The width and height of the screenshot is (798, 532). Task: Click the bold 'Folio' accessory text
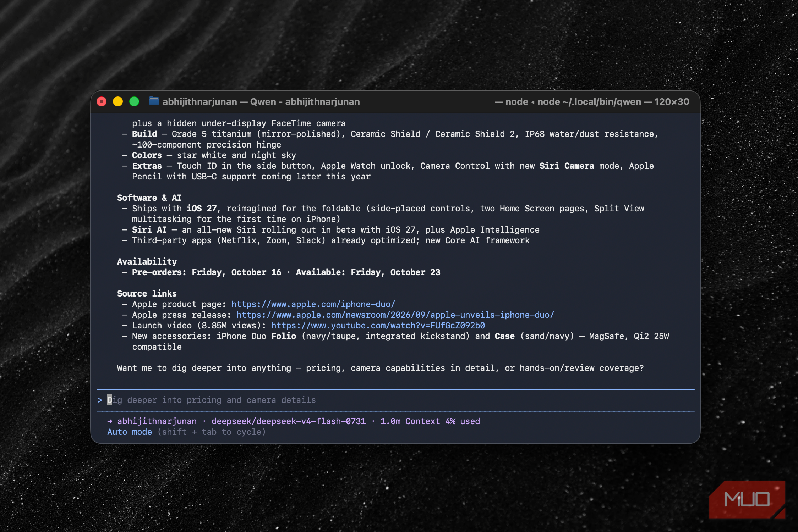point(284,336)
